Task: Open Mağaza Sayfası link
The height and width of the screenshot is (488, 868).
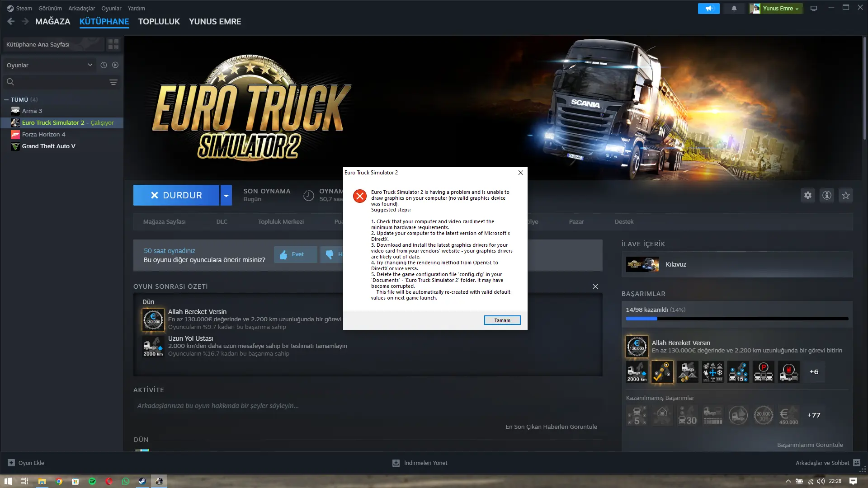Action: tap(164, 221)
